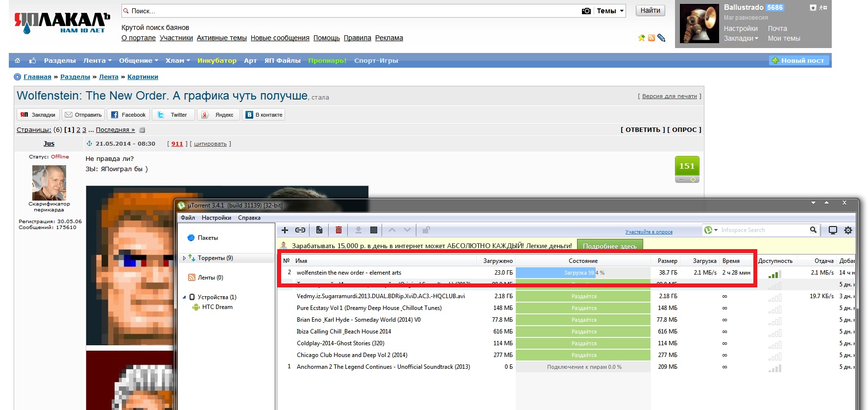Click the site home icon in navbar

coord(18,60)
